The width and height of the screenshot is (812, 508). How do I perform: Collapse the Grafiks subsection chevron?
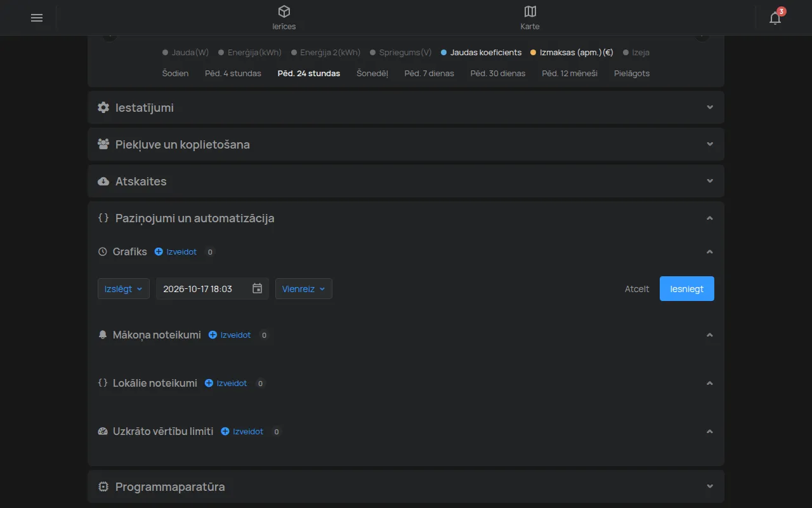click(710, 252)
